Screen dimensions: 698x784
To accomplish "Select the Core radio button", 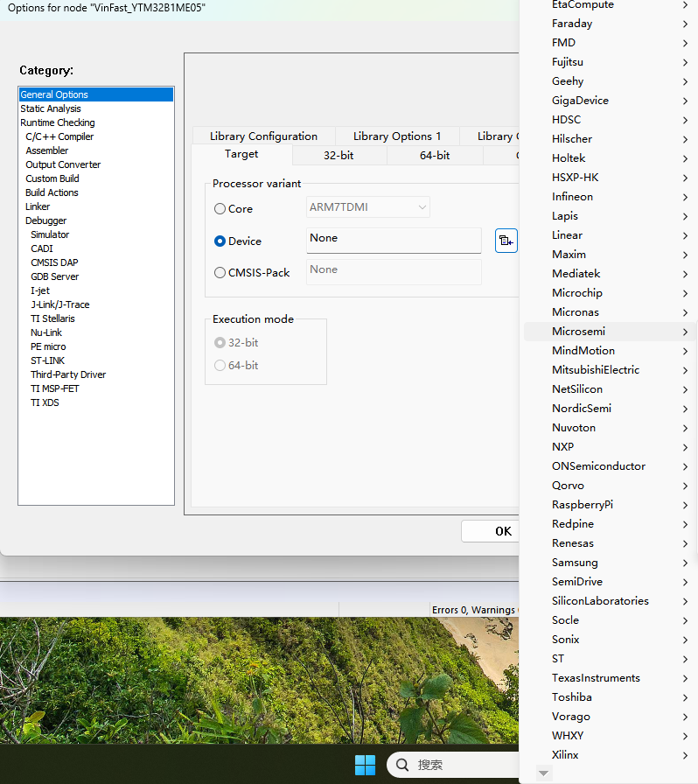I will coord(220,209).
